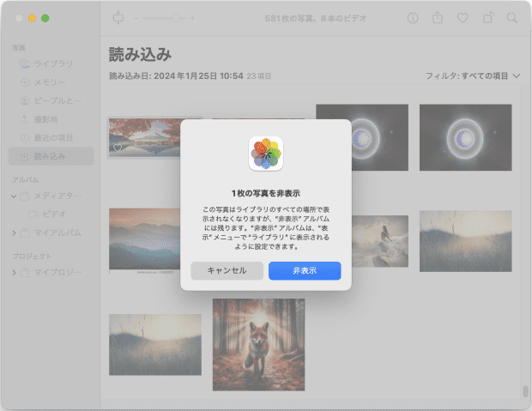Click the 撮影地 map pin icon
Viewport: 532px width, 411px height.
[x=24, y=119]
